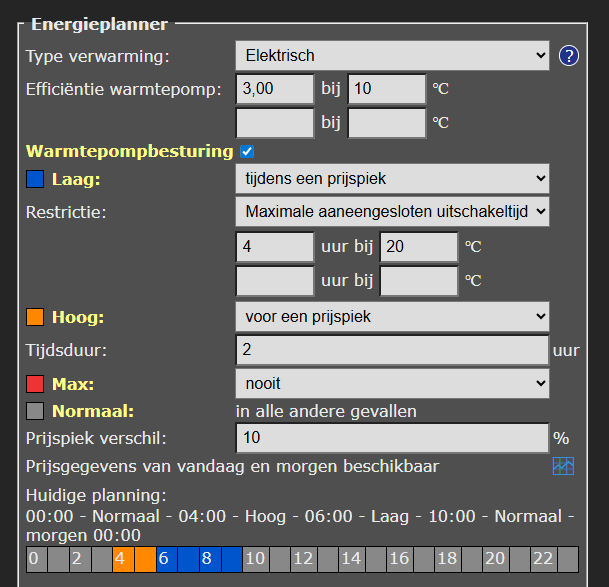This screenshot has height=587, width=609.
Task: Select the orange hour 4 planning block
Action: point(120,559)
